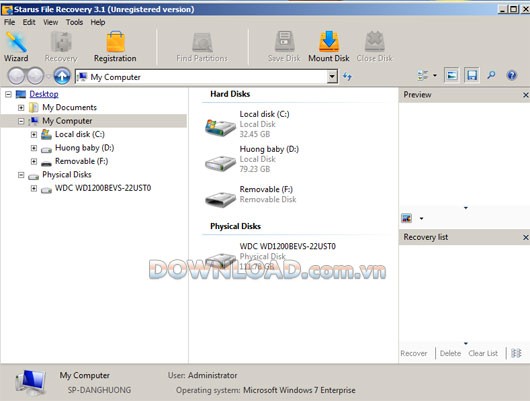Go forward with the right navigation arrow
Image resolution: width=530 pixels, height=401 pixels.
click(x=35, y=76)
